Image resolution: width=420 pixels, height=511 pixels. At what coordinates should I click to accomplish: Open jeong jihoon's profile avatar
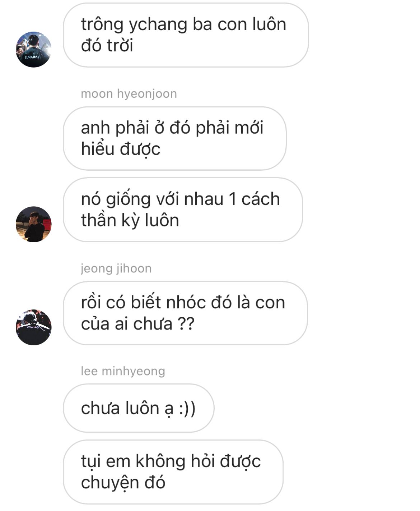click(x=34, y=327)
